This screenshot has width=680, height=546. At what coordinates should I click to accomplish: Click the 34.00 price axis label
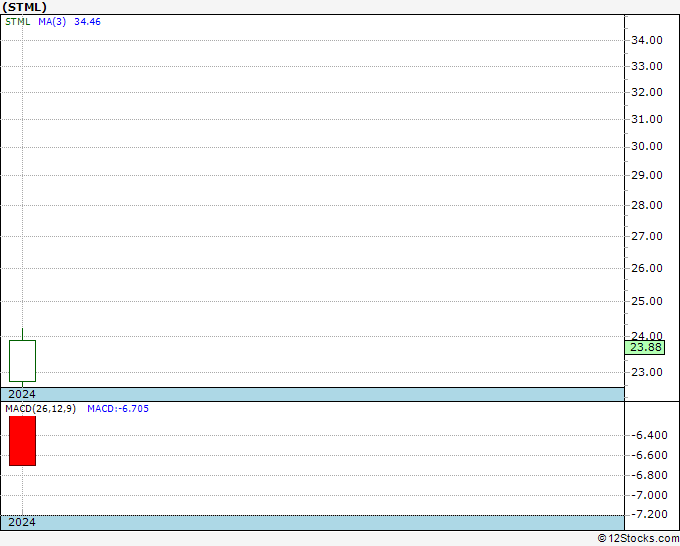click(647, 40)
